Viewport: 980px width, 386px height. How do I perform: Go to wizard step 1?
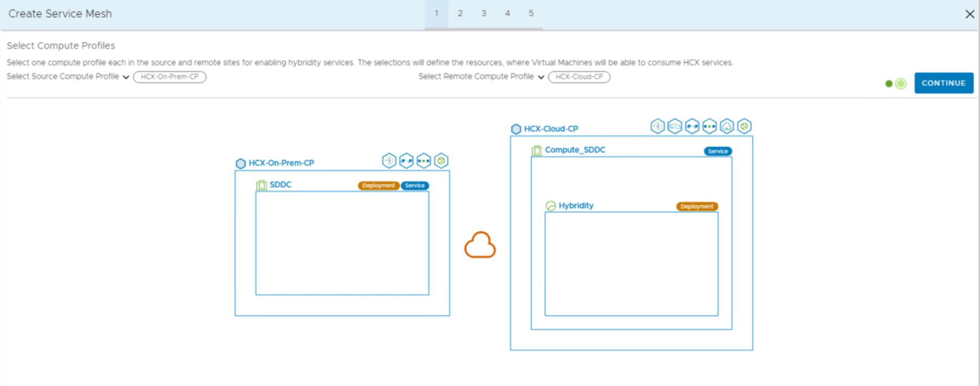tap(436, 14)
